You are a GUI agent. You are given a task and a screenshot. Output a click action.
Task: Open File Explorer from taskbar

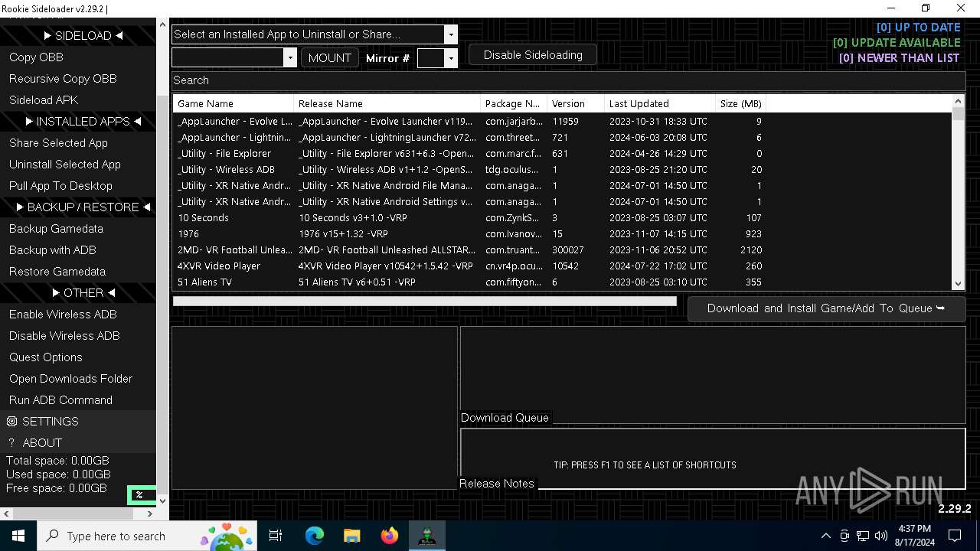[x=351, y=536]
